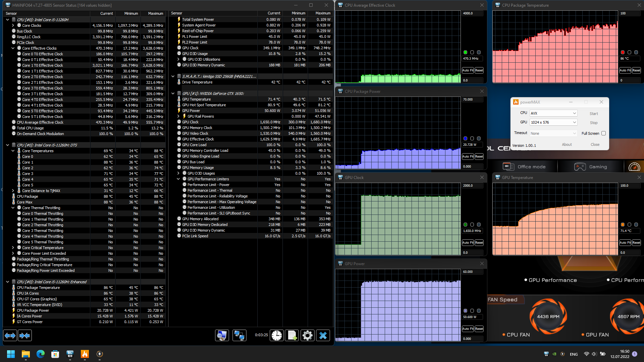
Task: Click the collapse columns arrows icon
Action: point(24,335)
